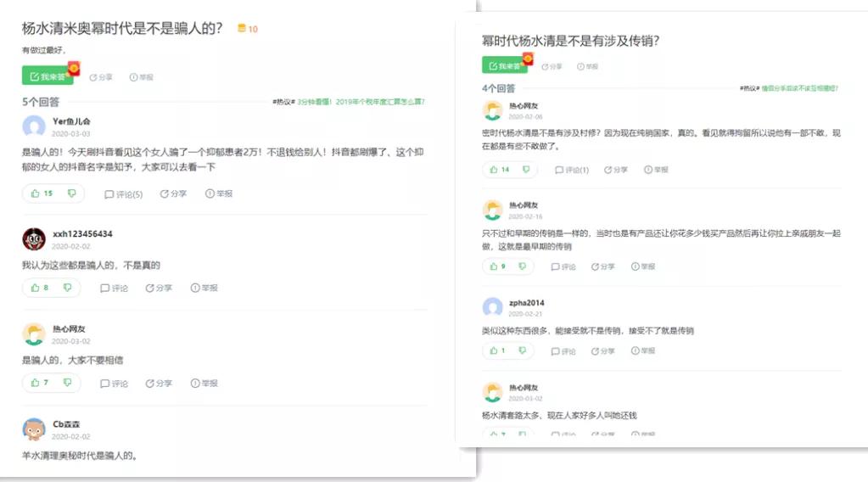Upvote the left 热心网友 answer with 7 likes

coord(40,383)
